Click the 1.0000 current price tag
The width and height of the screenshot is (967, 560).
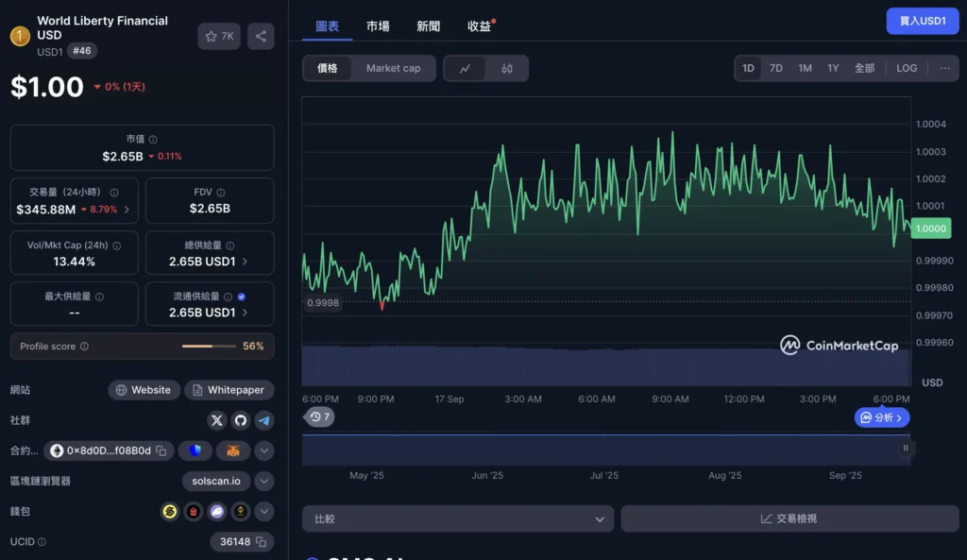tap(930, 229)
